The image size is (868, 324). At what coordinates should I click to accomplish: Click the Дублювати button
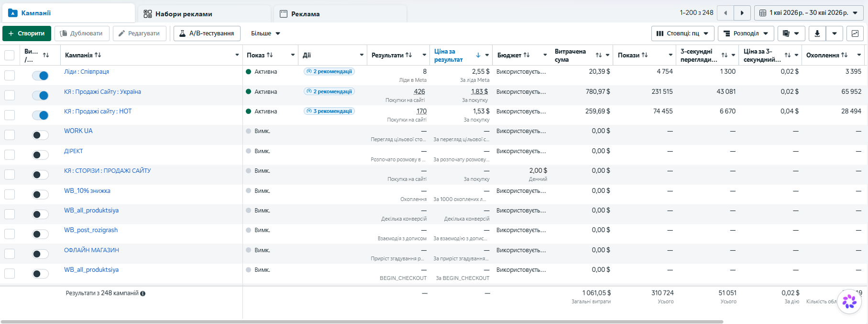(x=82, y=34)
